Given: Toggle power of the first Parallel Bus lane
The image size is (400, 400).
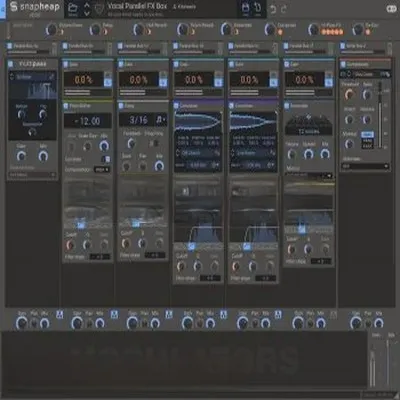Looking at the screenshot, I should 10,46.
